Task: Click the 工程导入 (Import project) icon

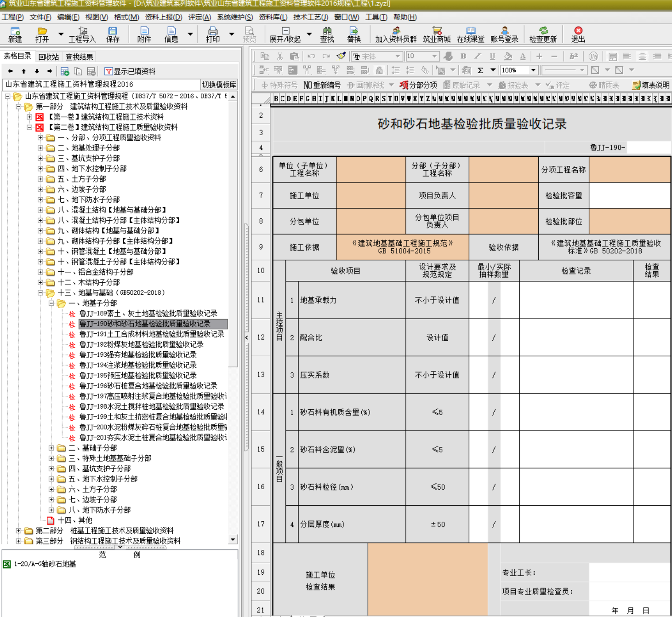Action: (x=82, y=34)
